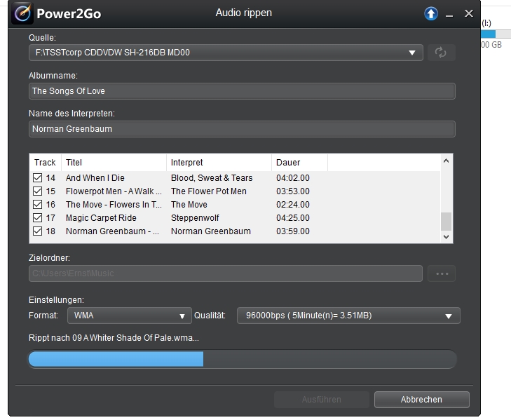Click The Move interpreter cell

pyautogui.click(x=189, y=205)
